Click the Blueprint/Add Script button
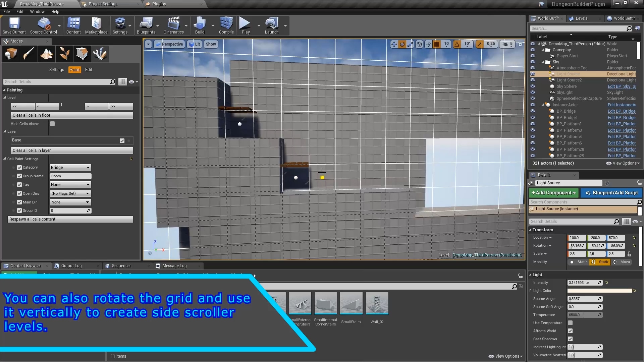Screen dimensions: 644x362 (611, 193)
